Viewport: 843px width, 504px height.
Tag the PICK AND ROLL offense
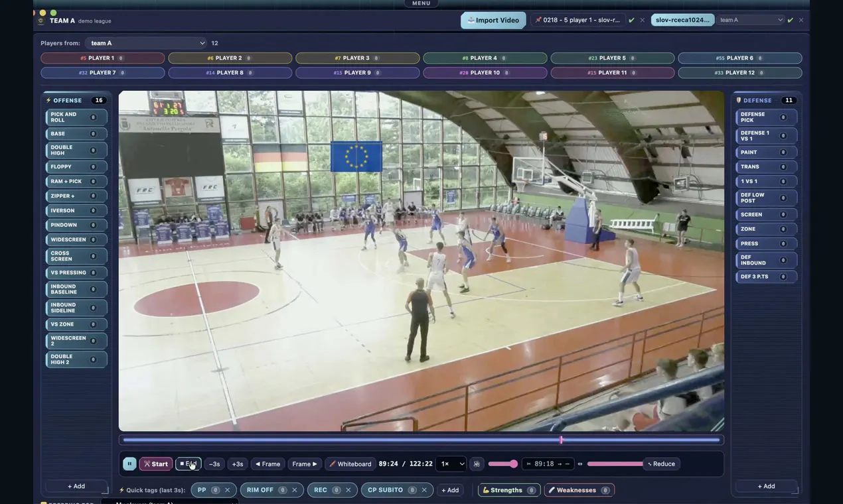[x=76, y=117]
